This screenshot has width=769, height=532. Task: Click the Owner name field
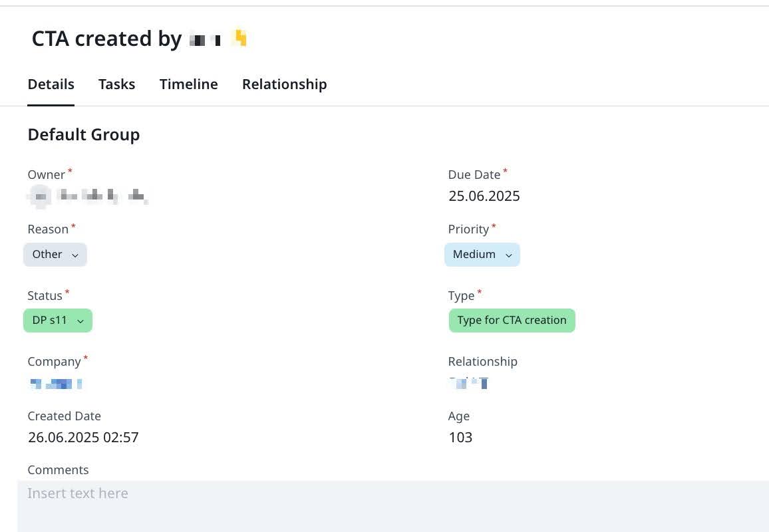88,196
